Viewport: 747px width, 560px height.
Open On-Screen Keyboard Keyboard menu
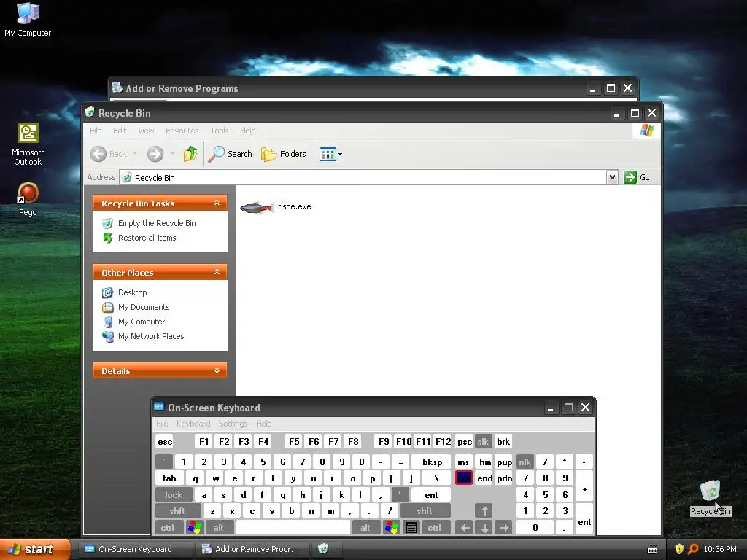click(193, 424)
